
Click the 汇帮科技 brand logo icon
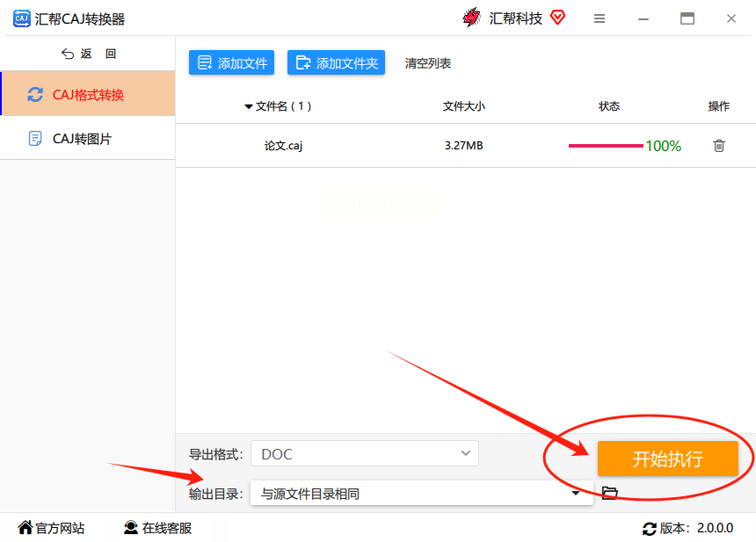coord(471,18)
